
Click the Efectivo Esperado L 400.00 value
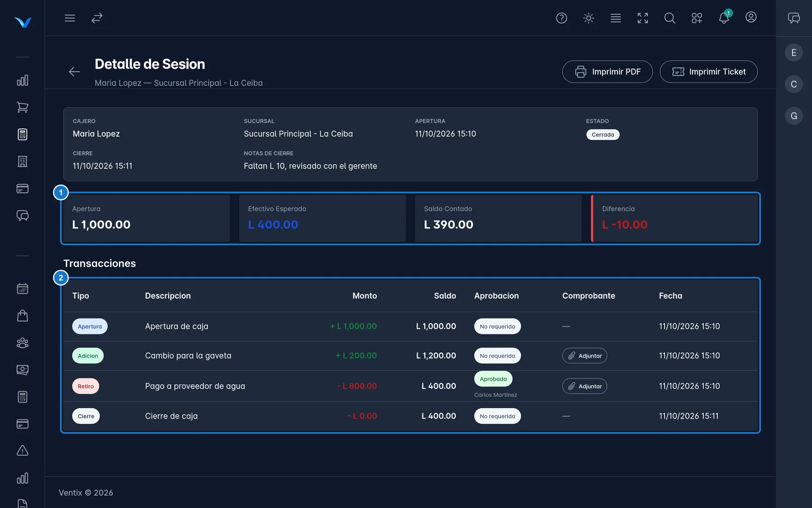[x=273, y=224]
